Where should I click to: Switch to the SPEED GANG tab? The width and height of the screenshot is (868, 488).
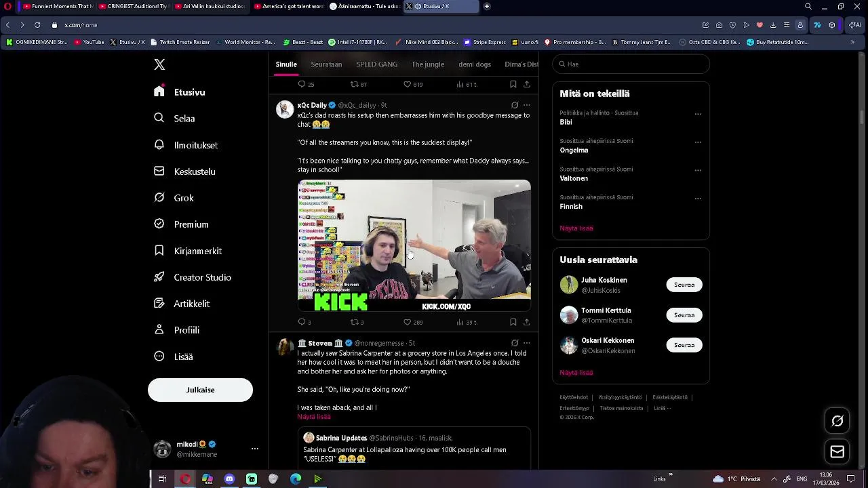377,64
